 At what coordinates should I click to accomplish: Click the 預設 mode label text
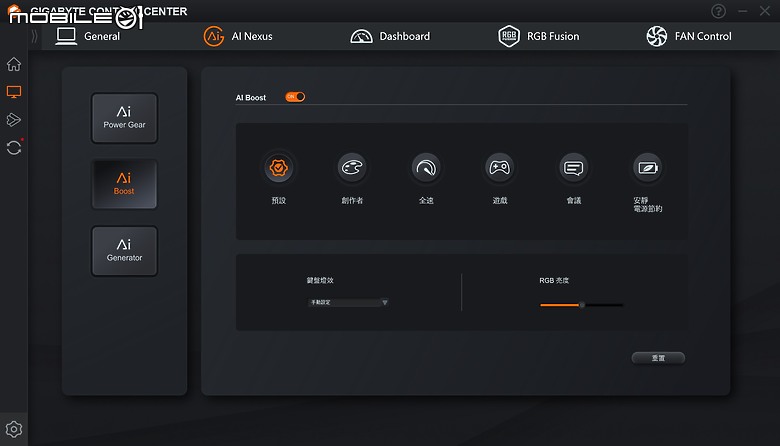tap(279, 200)
